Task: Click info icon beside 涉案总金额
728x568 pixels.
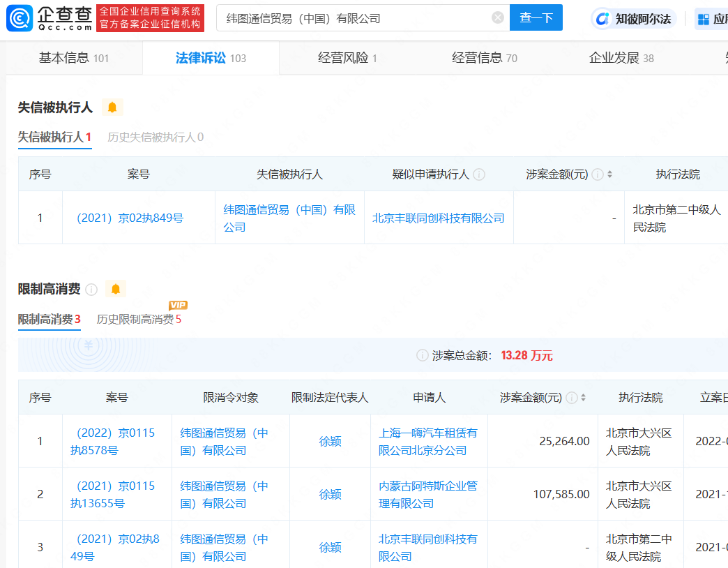Action: 422,356
